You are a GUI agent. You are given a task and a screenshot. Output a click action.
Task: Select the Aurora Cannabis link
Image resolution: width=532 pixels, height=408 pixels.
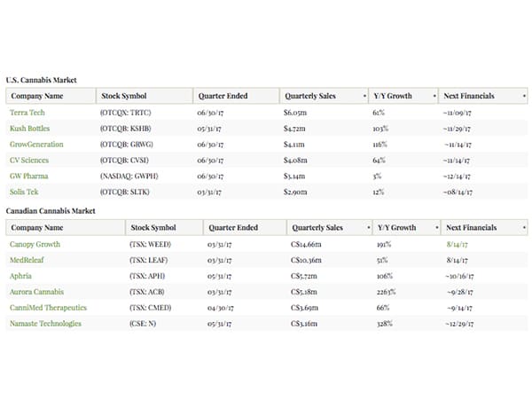click(x=35, y=291)
